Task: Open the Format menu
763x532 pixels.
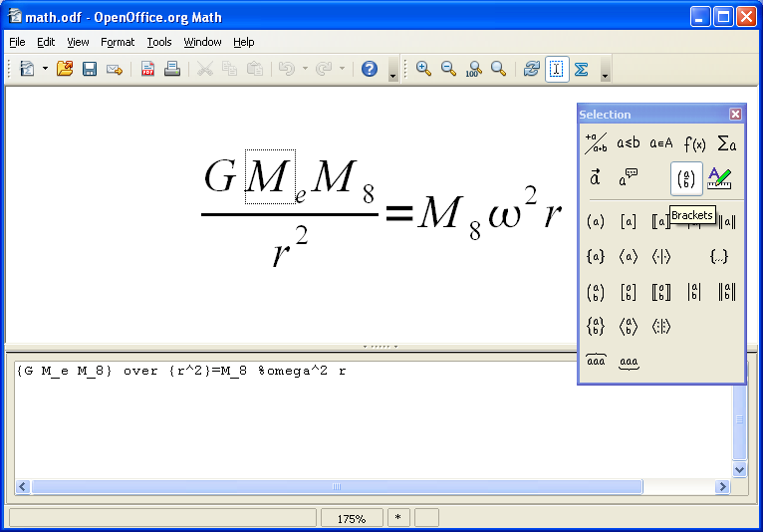Action: tap(117, 42)
